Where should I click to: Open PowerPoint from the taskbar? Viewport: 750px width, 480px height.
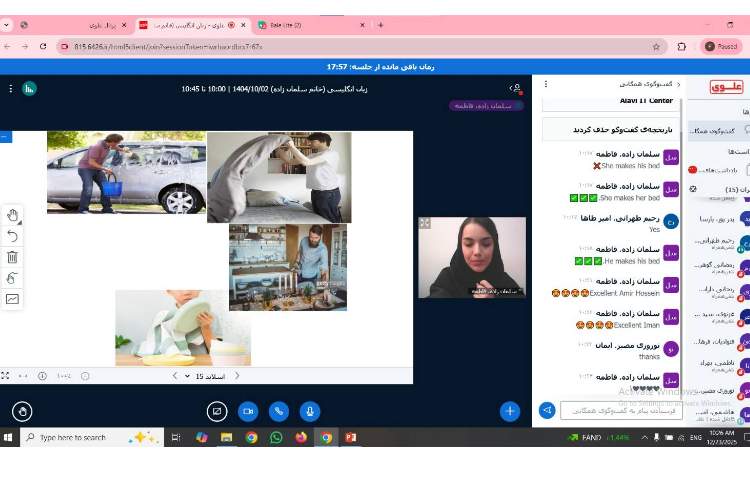pos(351,437)
